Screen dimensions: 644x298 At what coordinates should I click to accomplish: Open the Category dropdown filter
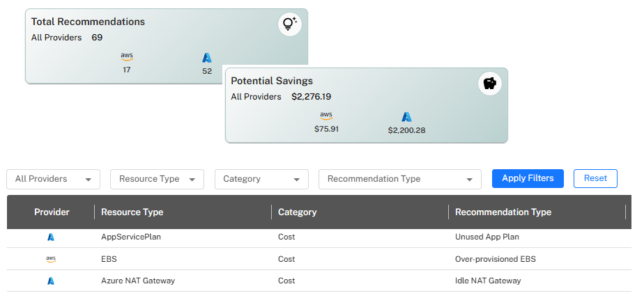click(x=261, y=179)
